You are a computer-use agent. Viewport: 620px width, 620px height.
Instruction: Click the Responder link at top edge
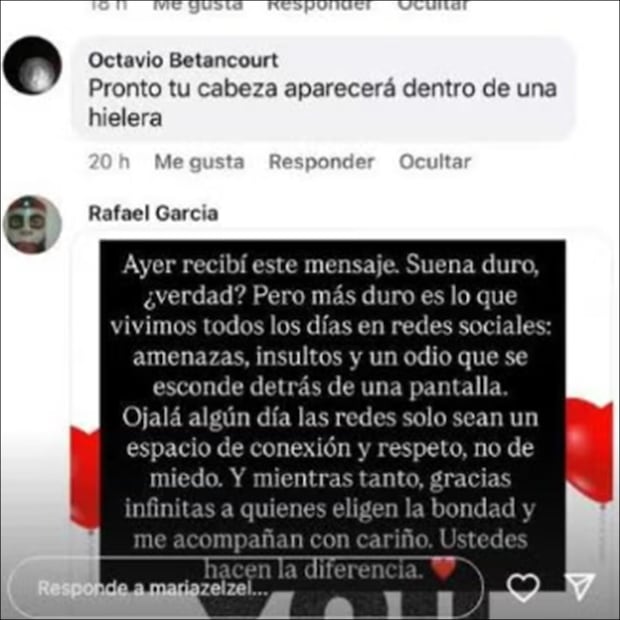[x=319, y=6]
